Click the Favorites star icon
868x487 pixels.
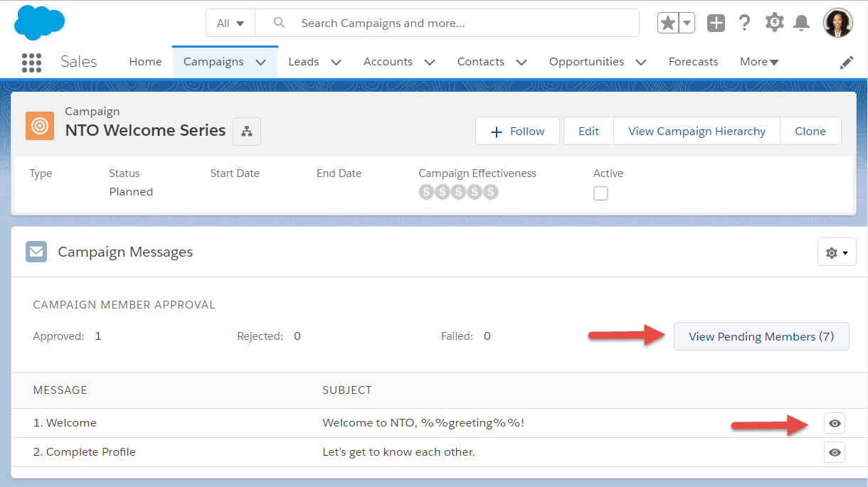point(668,23)
